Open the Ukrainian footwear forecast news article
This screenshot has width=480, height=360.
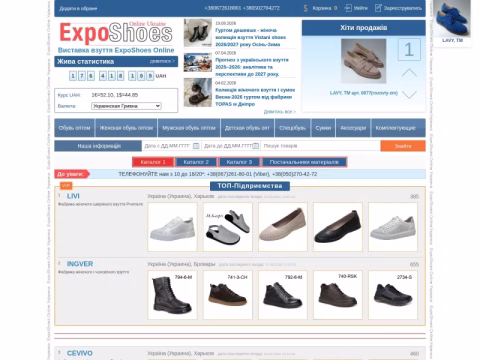[x=252, y=67]
